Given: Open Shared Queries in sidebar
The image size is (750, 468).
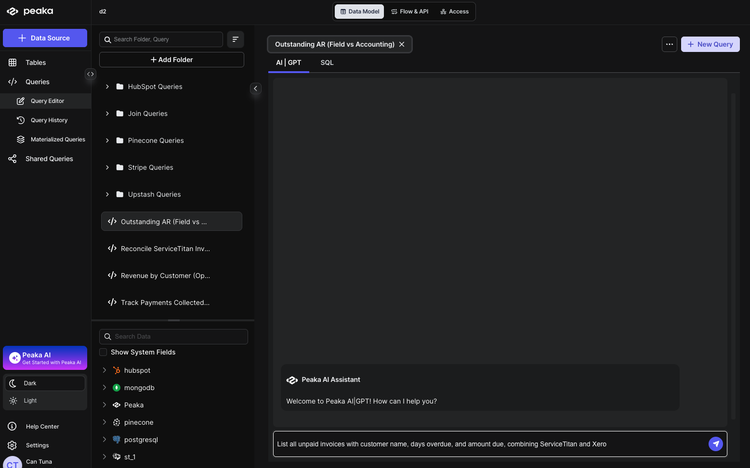Looking at the screenshot, I should 49,158.
